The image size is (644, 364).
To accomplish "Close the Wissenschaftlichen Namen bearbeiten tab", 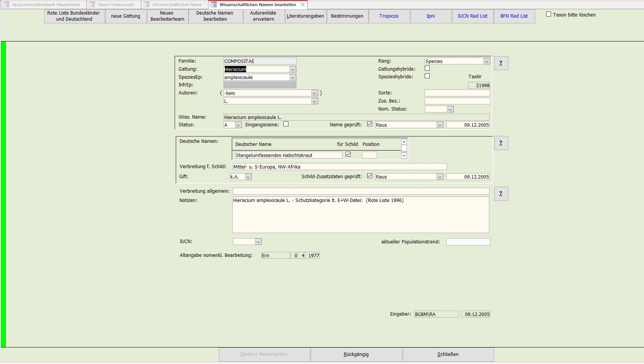I will point(303,5).
